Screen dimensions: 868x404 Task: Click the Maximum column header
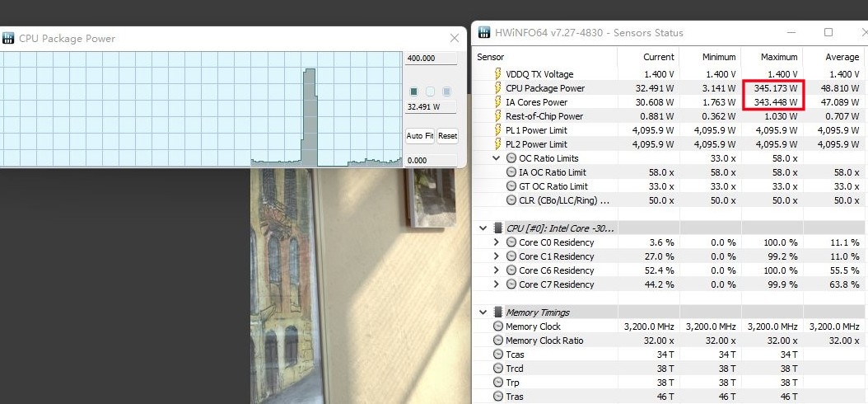(778, 57)
